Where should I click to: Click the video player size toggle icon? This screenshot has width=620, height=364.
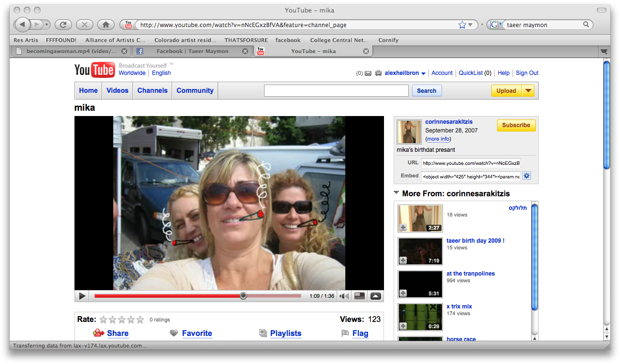click(x=359, y=296)
